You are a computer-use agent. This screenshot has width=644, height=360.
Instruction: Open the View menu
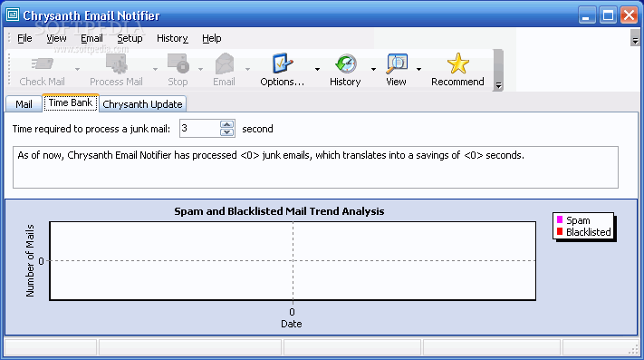tap(56, 38)
